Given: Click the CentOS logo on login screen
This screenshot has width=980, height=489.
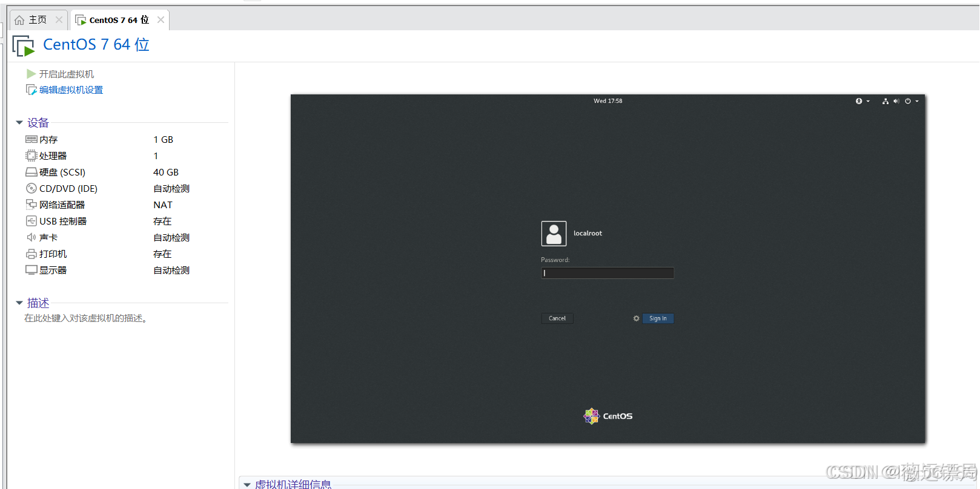Looking at the screenshot, I should point(608,416).
